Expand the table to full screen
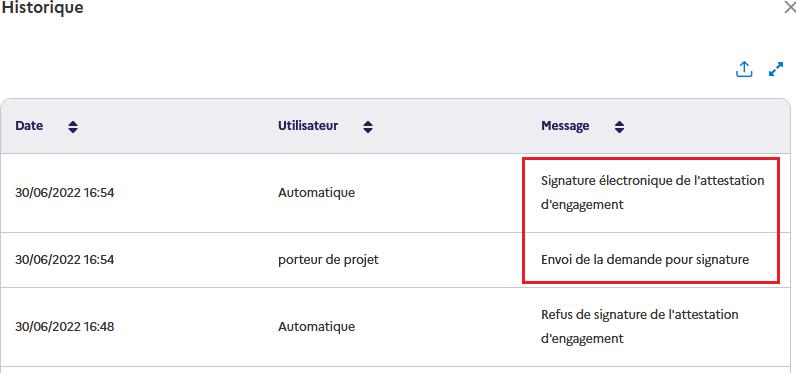 pos(776,70)
